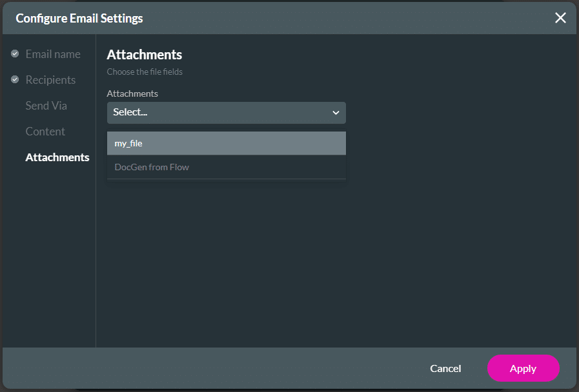579x392 pixels.
Task: Click the Configure Email Settings title
Action: click(77, 18)
